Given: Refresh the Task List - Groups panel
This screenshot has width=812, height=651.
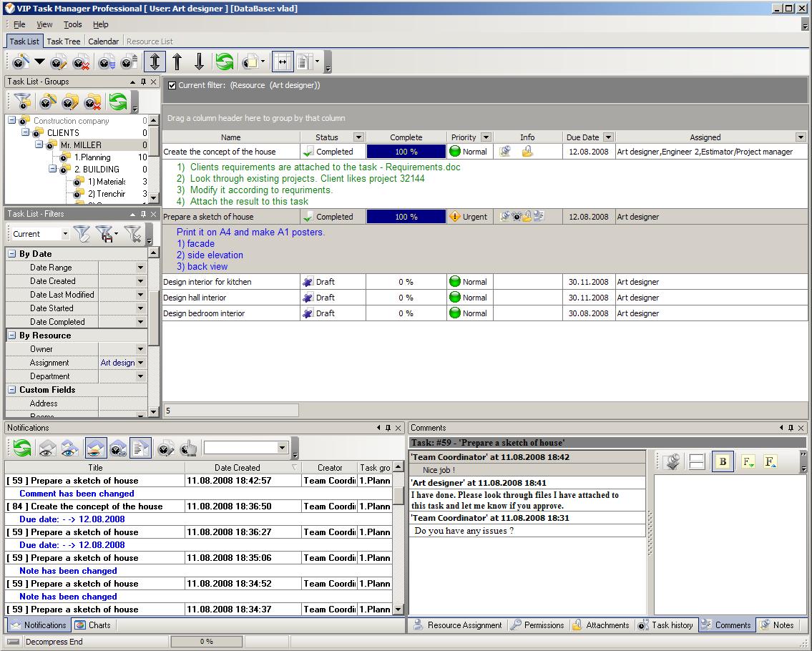Looking at the screenshot, I should click(117, 102).
